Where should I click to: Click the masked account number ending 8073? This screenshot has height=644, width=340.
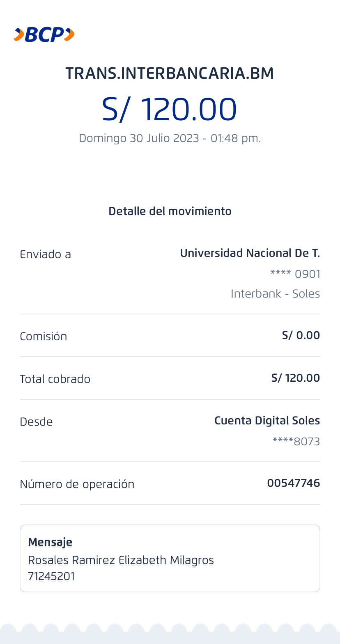296,442
